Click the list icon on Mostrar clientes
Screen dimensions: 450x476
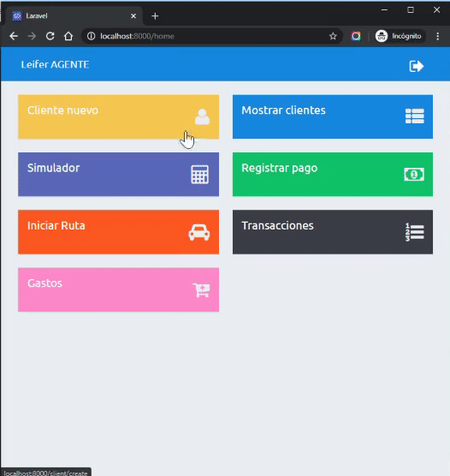click(415, 116)
